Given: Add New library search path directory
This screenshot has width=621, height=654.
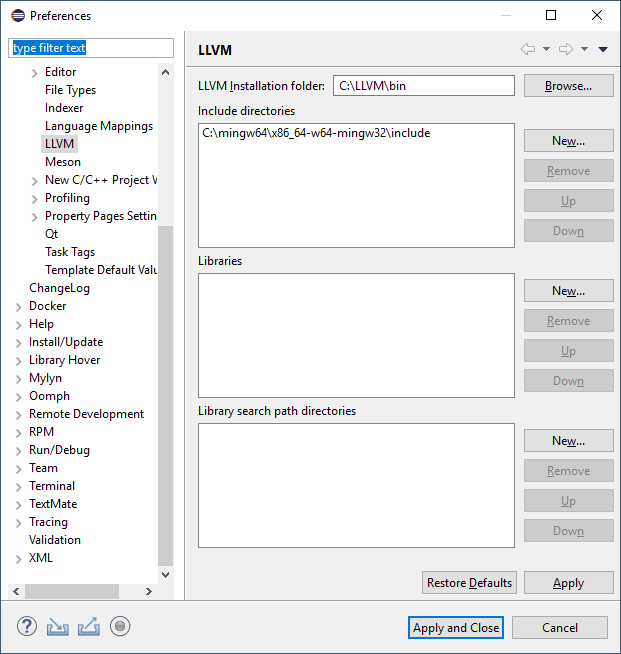Looking at the screenshot, I should (568, 440).
